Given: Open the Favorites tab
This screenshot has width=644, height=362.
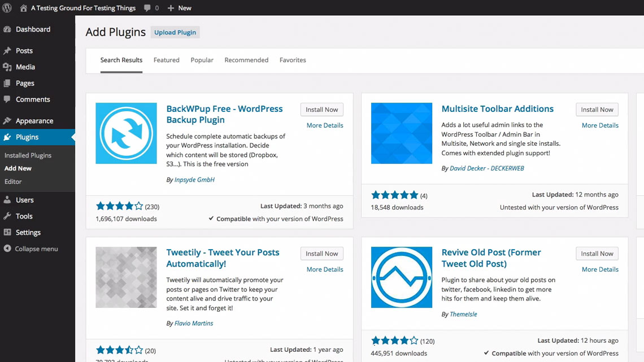Looking at the screenshot, I should [293, 60].
